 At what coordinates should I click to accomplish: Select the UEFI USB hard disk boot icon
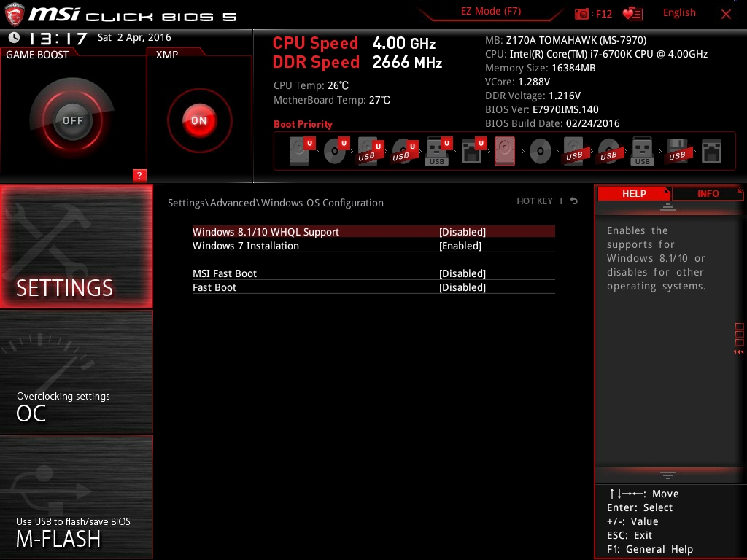[371, 151]
